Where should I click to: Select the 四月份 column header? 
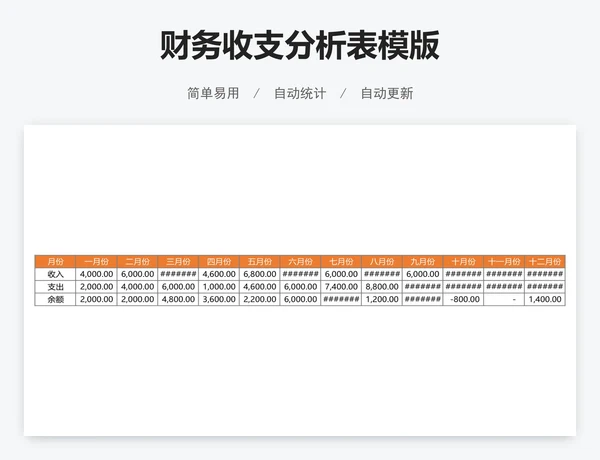click(219, 262)
